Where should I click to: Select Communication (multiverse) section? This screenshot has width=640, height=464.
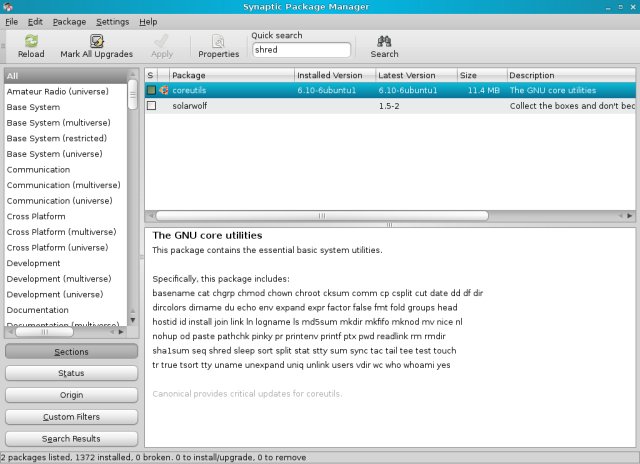tap(66, 185)
